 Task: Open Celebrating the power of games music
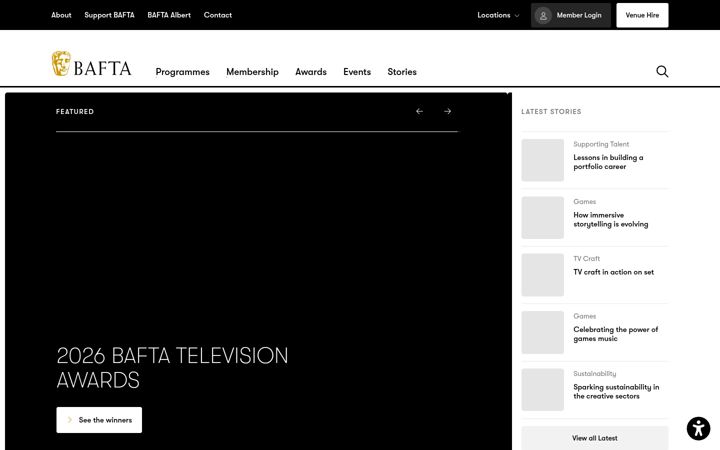(615, 334)
